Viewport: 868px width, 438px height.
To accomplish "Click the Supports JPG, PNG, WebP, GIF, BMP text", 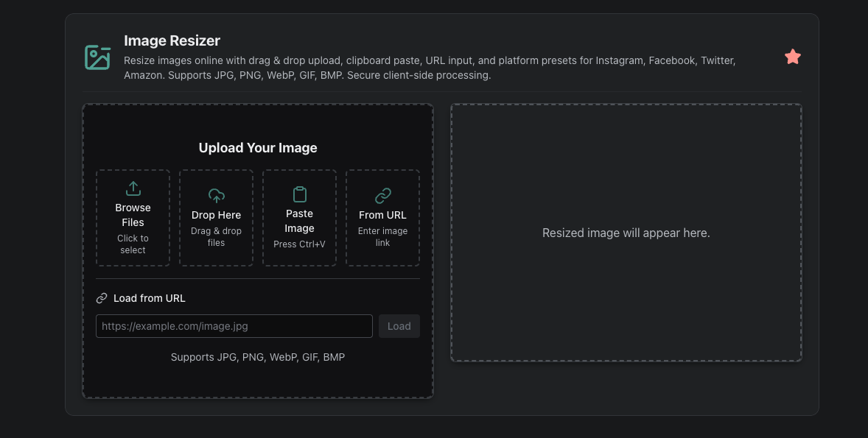I will click(x=258, y=357).
